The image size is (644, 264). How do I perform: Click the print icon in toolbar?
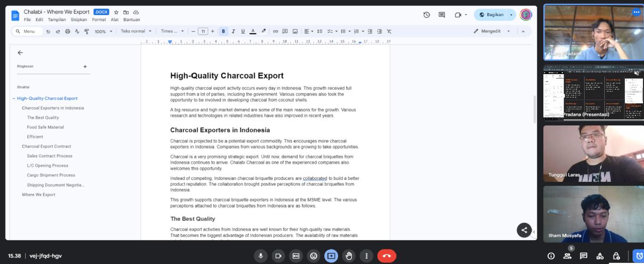(67, 31)
